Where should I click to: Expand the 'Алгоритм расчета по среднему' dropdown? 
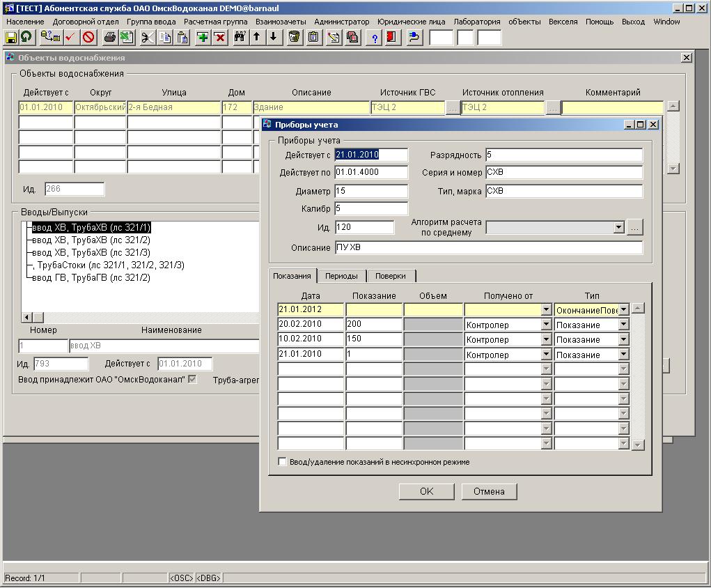coord(618,228)
